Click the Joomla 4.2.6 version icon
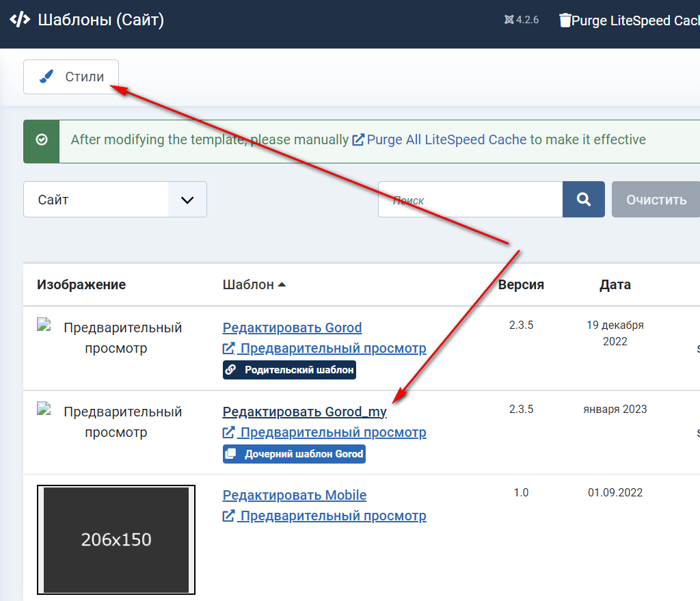700x601 pixels. coord(509,20)
